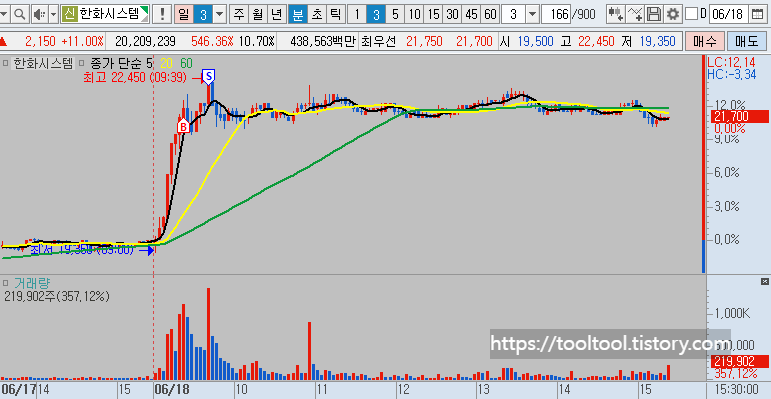The height and width of the screenshot is (399, 771).
Task: Select the 일 (daily) chart period
Action: (183, 15)
